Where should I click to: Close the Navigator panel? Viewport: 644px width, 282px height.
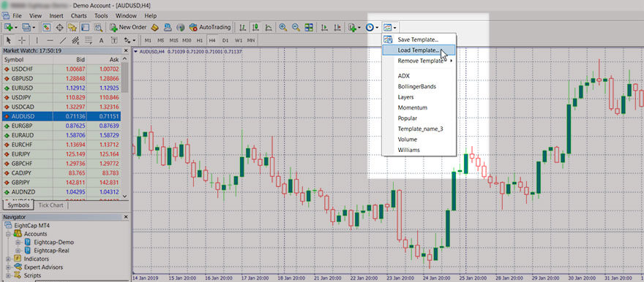[126, 217]
